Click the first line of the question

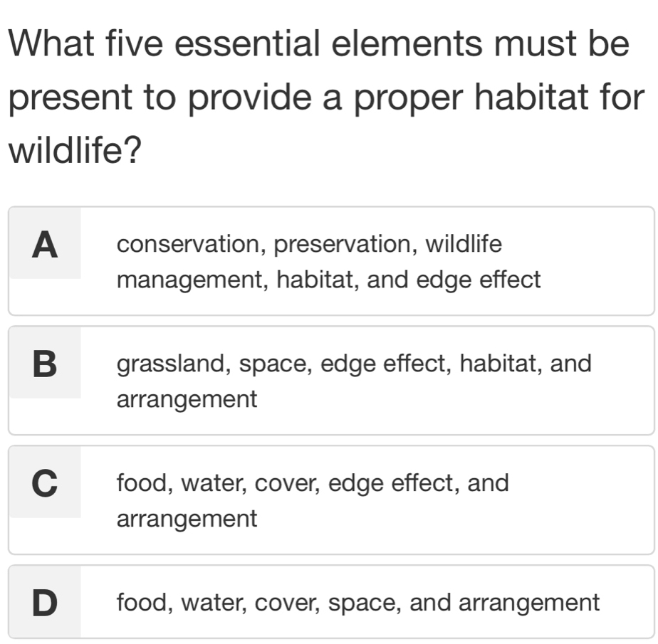(x=317, y=44)
